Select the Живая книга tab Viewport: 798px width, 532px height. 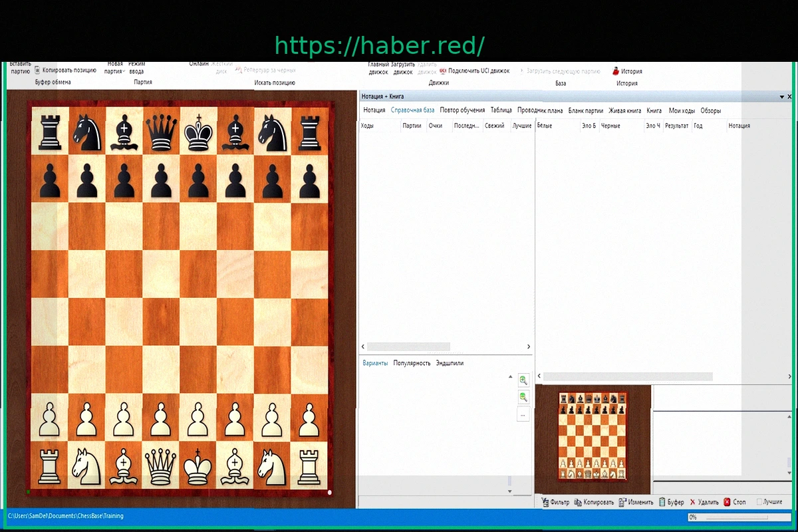pyautogui.click(x=624, y=110)
